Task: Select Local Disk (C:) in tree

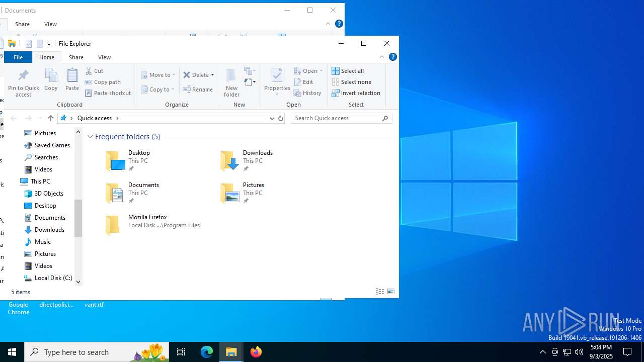Action: [48, 278]
